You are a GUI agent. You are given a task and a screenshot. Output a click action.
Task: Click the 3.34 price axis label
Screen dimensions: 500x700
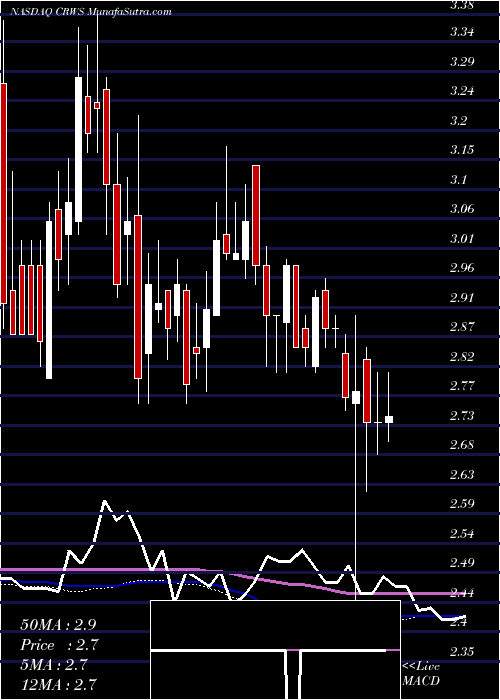pos(462,32)
